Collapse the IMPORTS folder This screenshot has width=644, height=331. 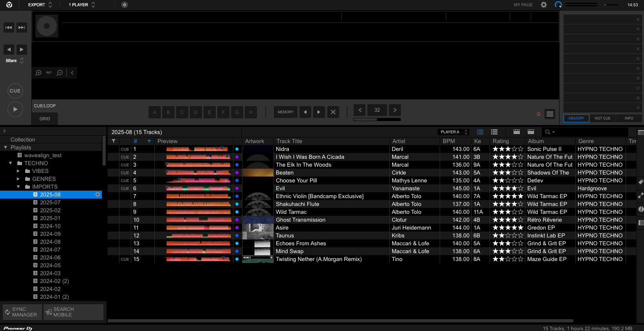[x=18, y=187]
